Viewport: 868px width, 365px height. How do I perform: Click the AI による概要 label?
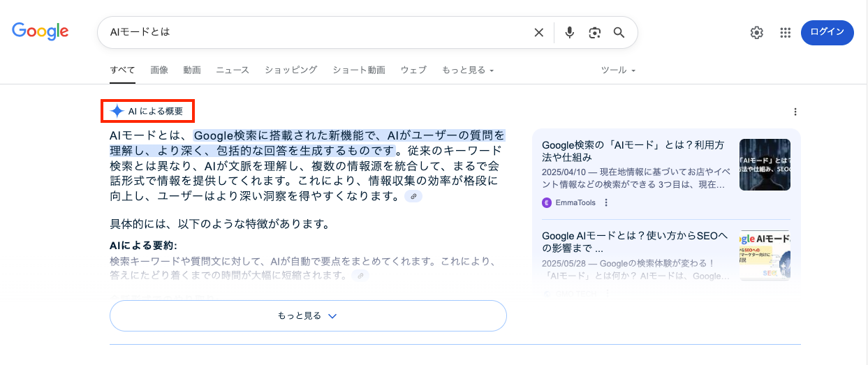(155, 111)
